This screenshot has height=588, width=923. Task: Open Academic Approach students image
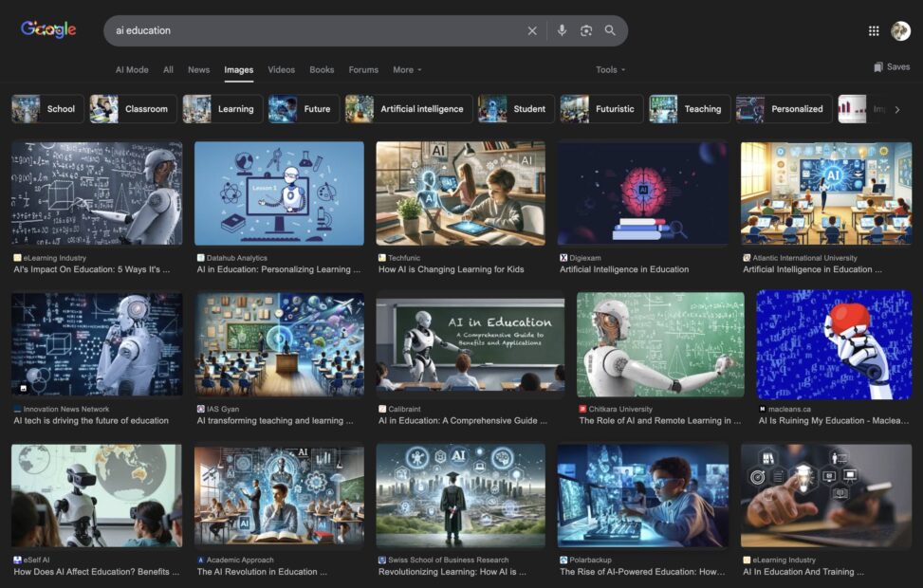(279, 496)
